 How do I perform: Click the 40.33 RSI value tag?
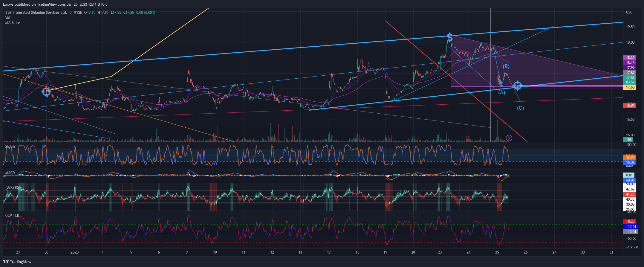[x=630, y=199]
